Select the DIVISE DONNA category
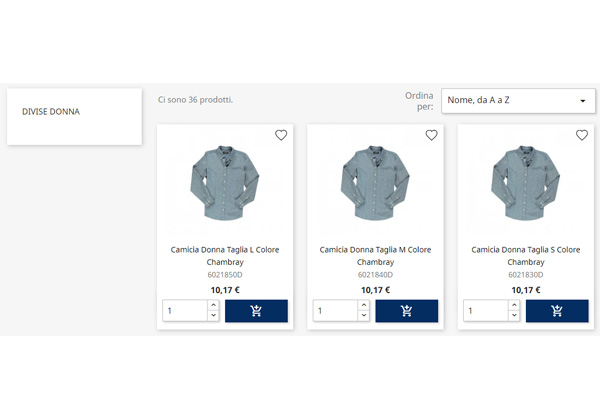 [51, 112]
